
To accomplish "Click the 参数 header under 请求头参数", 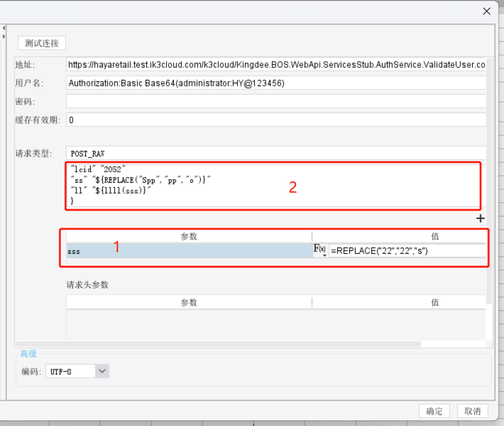I will (189, 302).
